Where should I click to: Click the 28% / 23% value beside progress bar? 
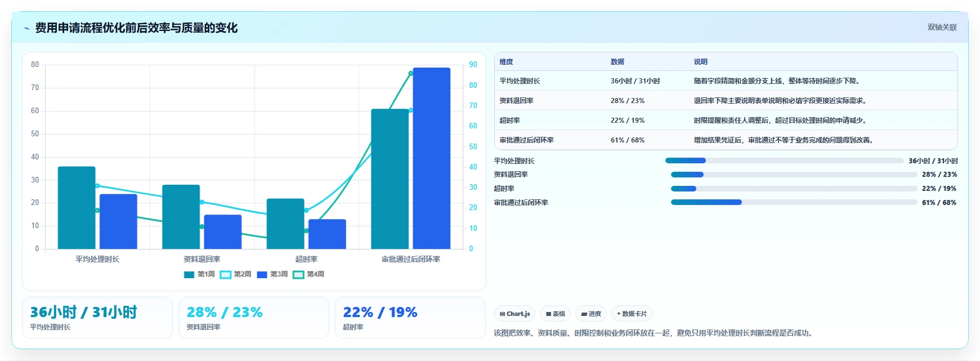point(939,175)
